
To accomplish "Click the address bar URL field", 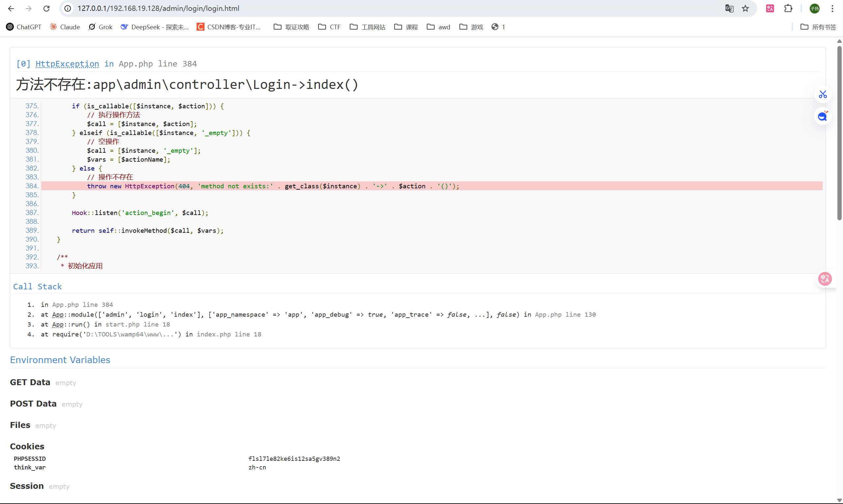I will (x=374, y=9).
